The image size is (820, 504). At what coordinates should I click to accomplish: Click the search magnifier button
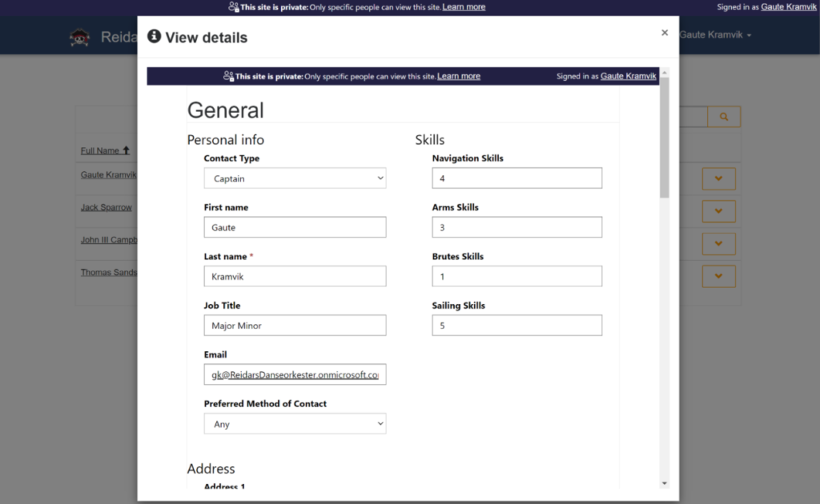[724, 117]
